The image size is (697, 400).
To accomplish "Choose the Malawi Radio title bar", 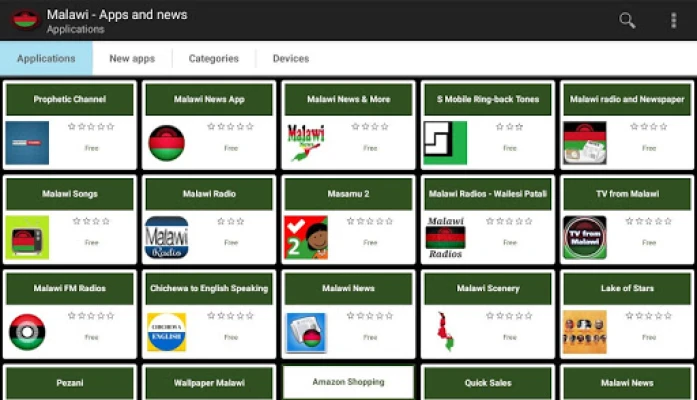I will click(209, 194).
